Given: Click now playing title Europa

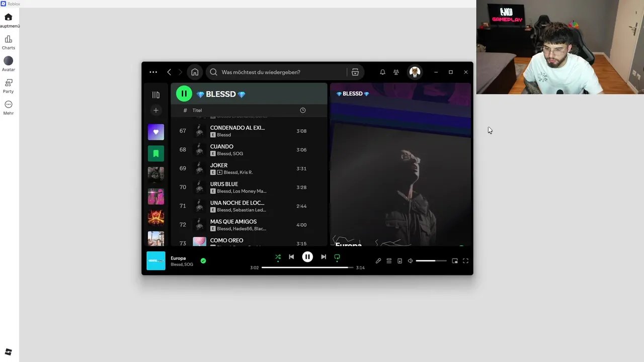Looking at the screenshot, I should 178,258.
